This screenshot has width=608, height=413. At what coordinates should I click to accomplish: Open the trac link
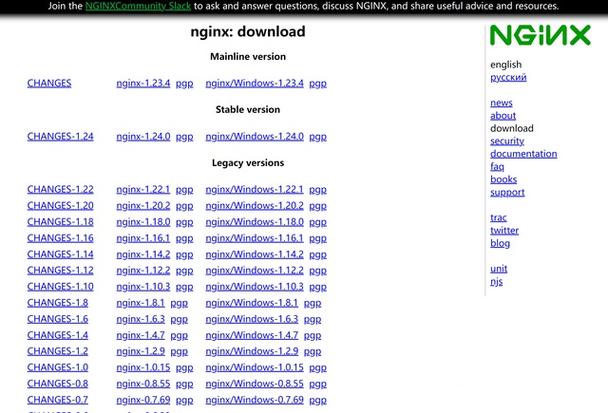[498, 218]
